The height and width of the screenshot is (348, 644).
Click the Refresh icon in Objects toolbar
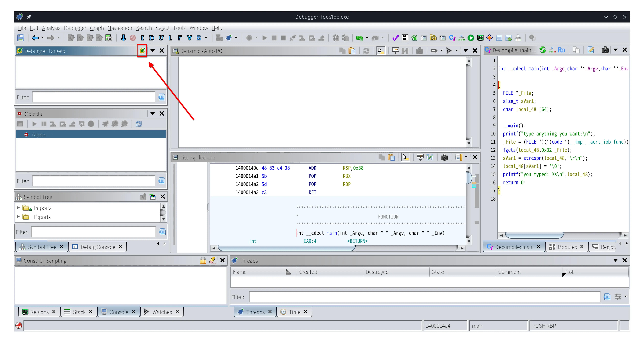coord(139,124)
